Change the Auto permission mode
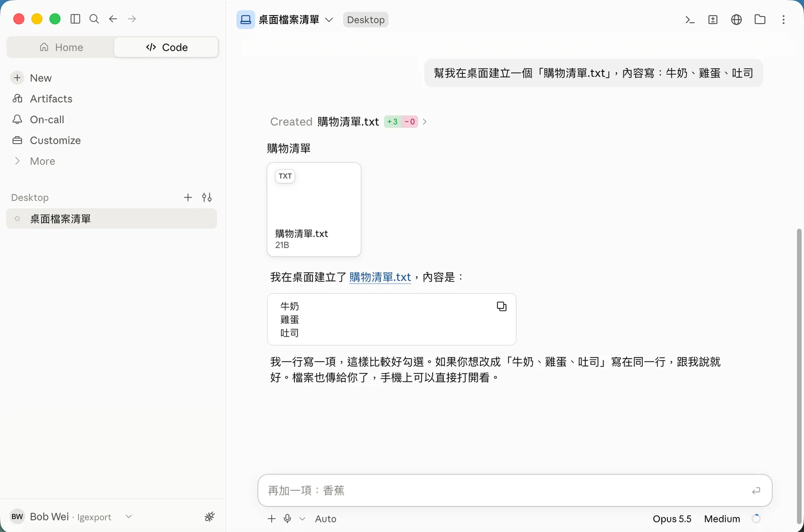The width and height of the screenshot is (804, 532). click(326, 519)
